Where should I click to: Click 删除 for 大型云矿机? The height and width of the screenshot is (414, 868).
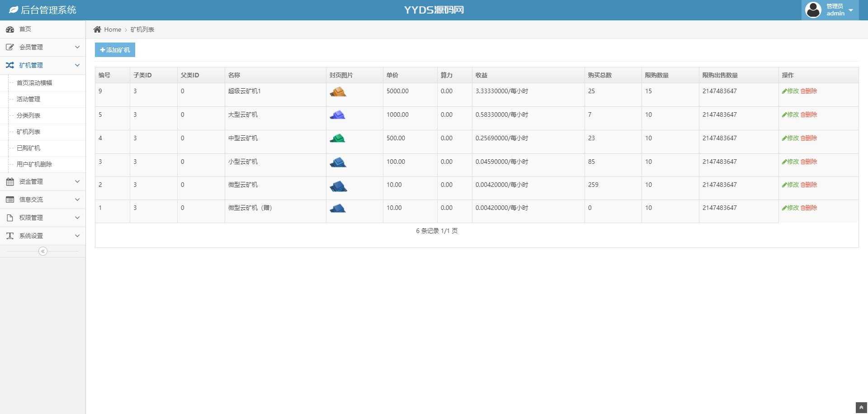click(809, 114)
